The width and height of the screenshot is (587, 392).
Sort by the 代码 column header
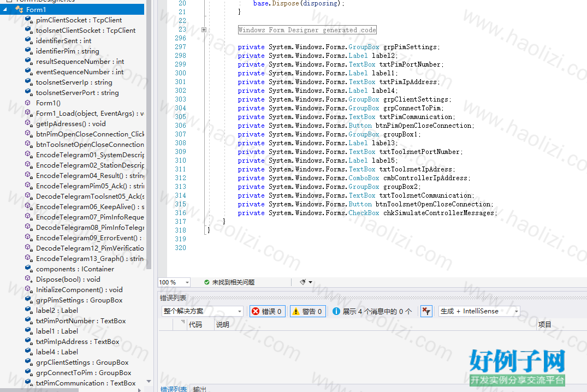coord(195,325)
